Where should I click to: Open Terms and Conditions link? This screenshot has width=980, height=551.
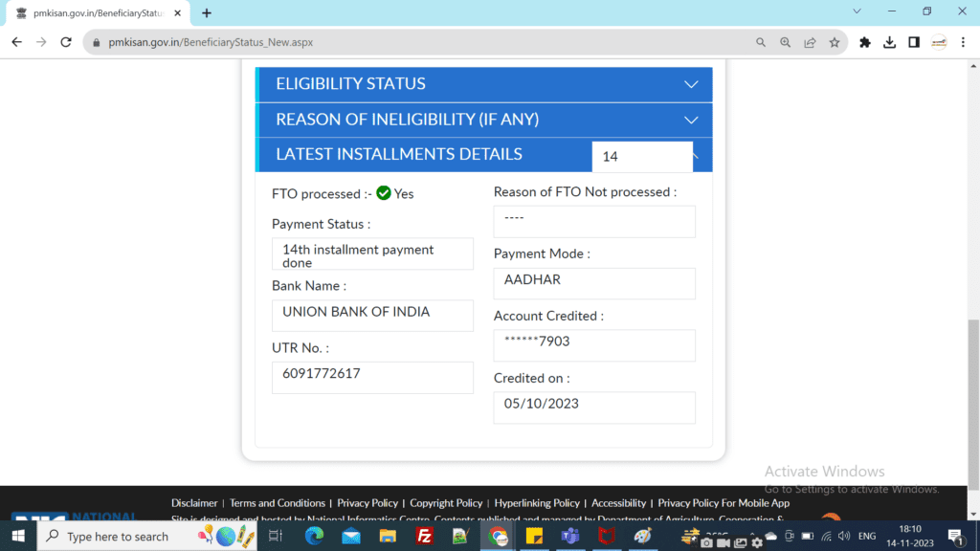[x=278, y=503]
